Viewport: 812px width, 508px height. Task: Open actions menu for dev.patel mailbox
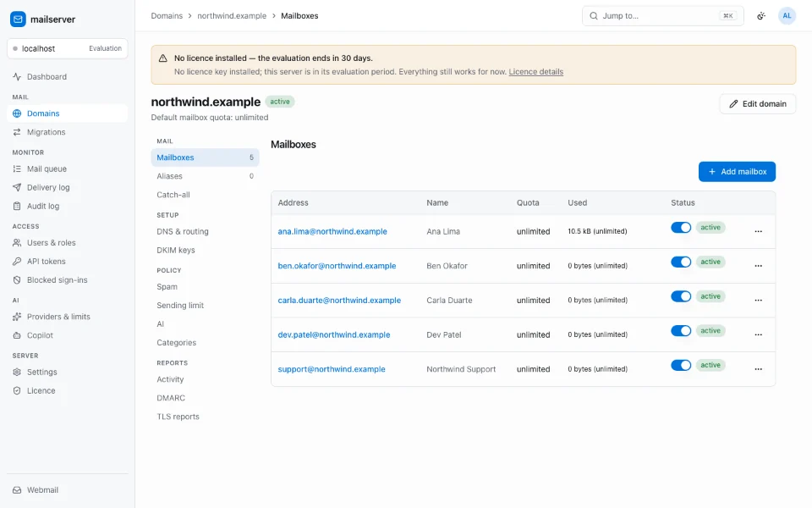pos(758,335)
